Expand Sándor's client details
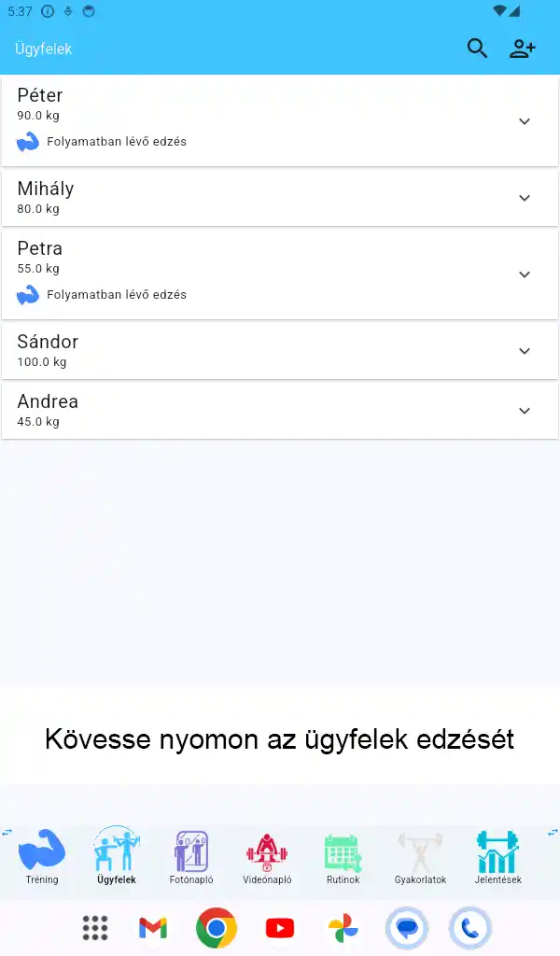The height and width of the screenshot is (956, 560). tap(525, 351)
